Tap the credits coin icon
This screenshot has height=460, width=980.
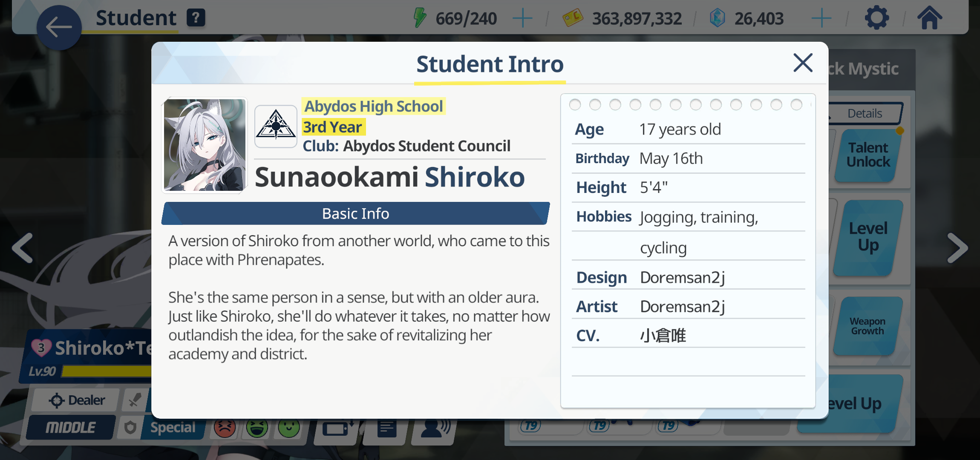(572, 18)
